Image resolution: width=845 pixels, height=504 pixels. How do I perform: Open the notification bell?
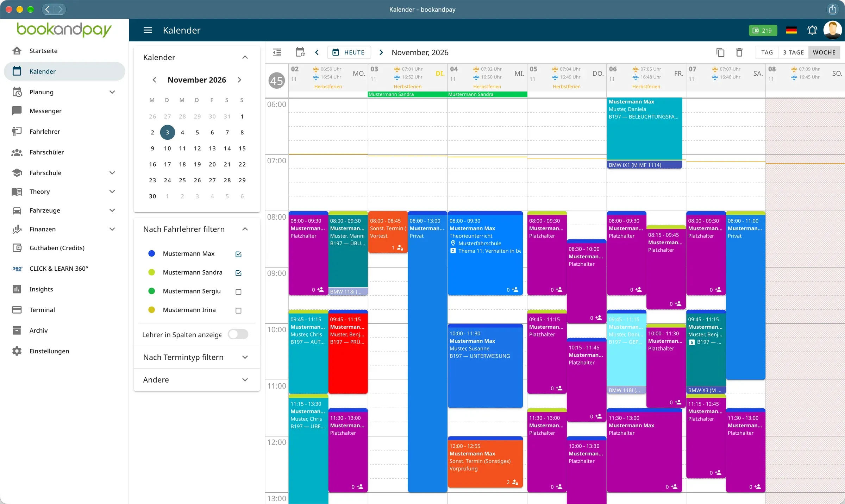812,30
